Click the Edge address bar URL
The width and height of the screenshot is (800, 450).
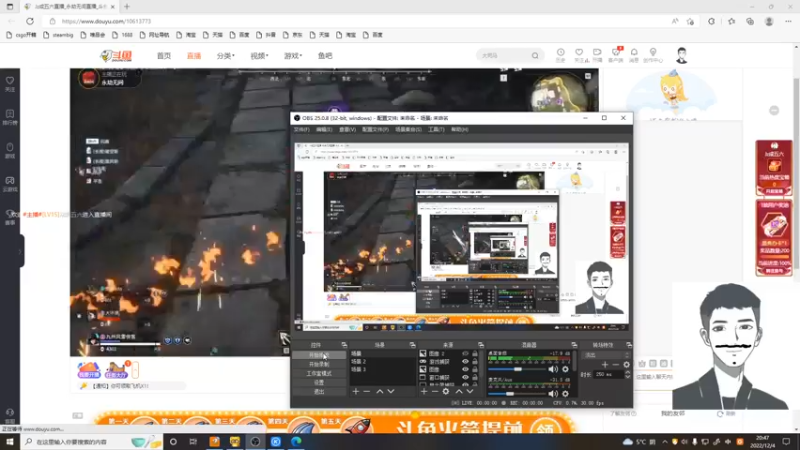click(106, 21)
